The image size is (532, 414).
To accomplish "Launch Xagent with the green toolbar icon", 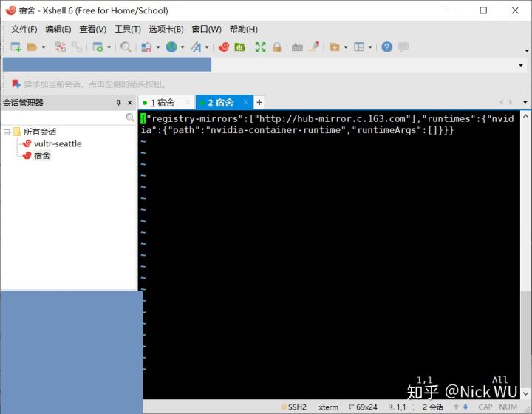I will 239,47.
